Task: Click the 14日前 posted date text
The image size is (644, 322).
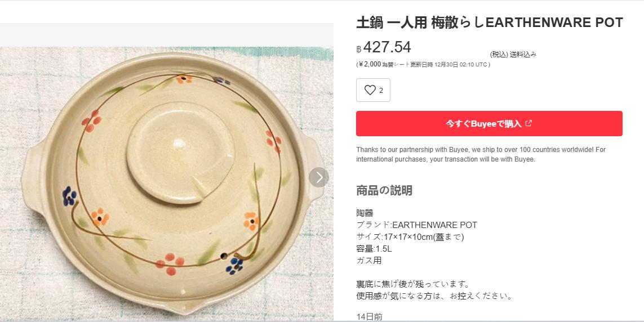Action: (370, 316)
